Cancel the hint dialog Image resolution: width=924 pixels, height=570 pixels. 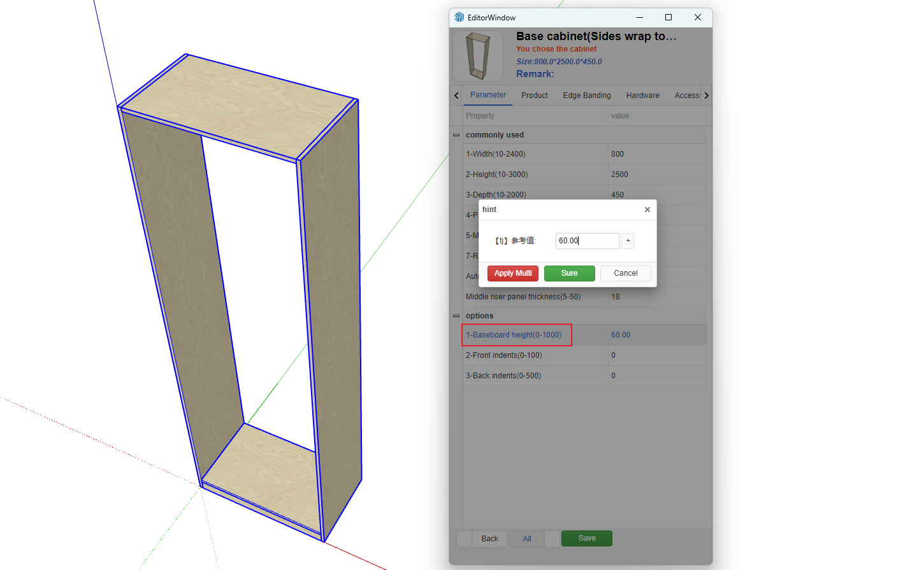(x=625, y=273)
